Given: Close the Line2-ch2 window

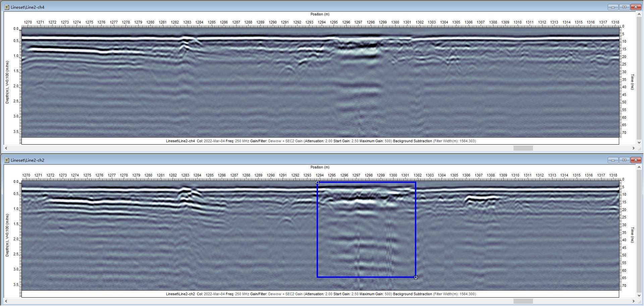Looking at the screenshot, I should [636, 160].
